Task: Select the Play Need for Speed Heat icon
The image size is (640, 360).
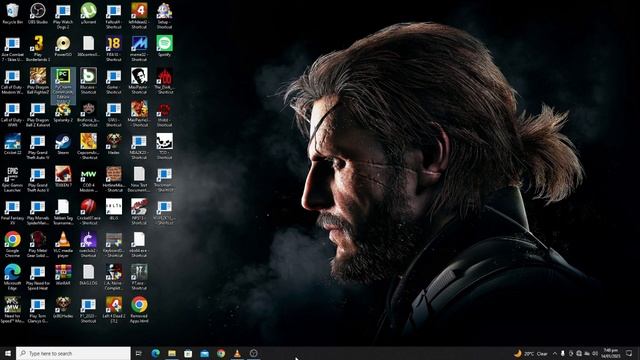Action: (38, 277)
